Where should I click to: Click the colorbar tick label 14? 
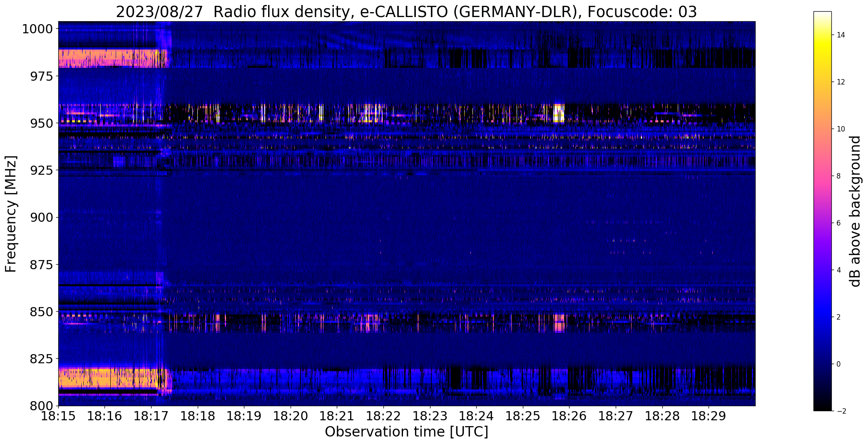[x=841, y=35]
